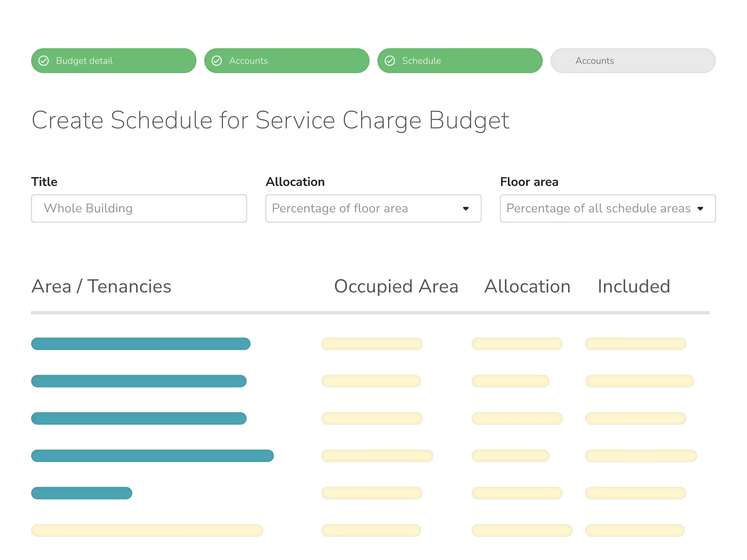
Task: Open the Percentage of all schedule areas selector
Action: click(607, 209)
